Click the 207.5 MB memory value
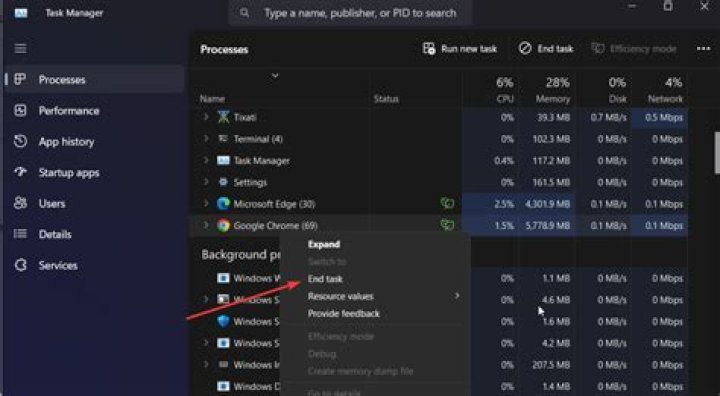 pyautogui.click(x=551, y=365)
